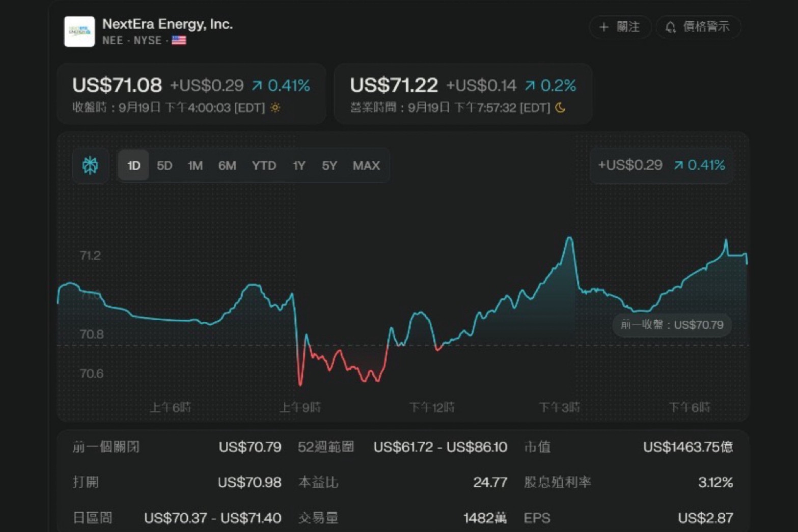Click the market cap US$1463.75億
Image resolution: width=798 pixels, height=532 pixels.
click(x=688, y=447)
